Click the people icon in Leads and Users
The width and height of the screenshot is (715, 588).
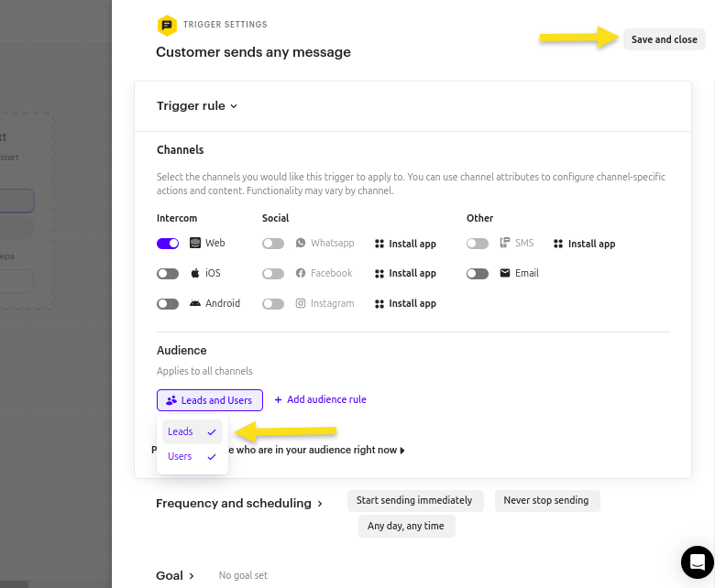171,400
